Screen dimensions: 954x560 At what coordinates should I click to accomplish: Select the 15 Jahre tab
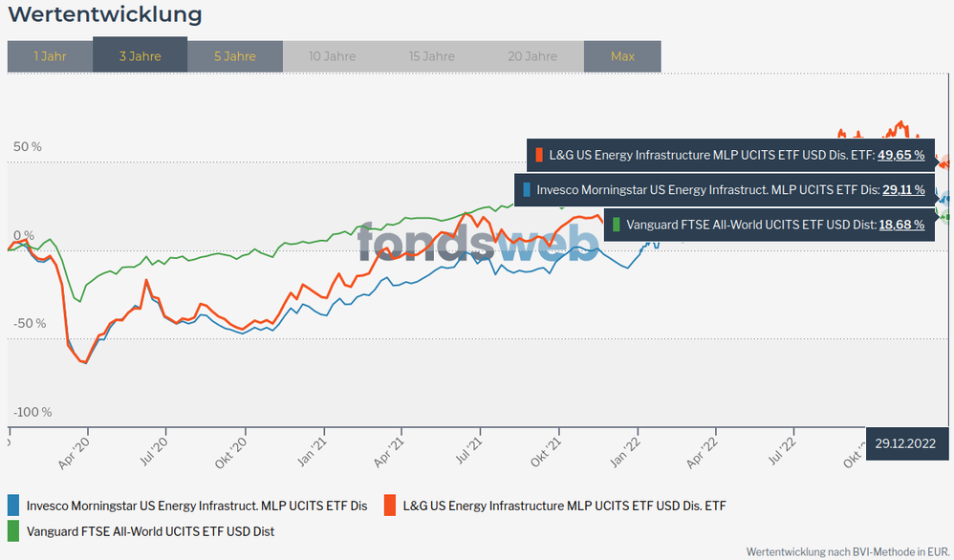coord(431,56)
